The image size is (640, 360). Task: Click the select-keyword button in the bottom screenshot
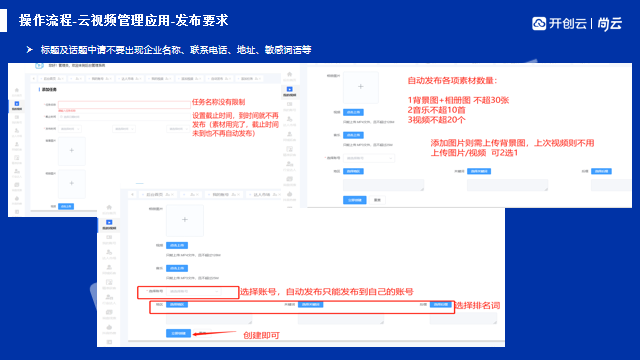[x=311, y=304]
